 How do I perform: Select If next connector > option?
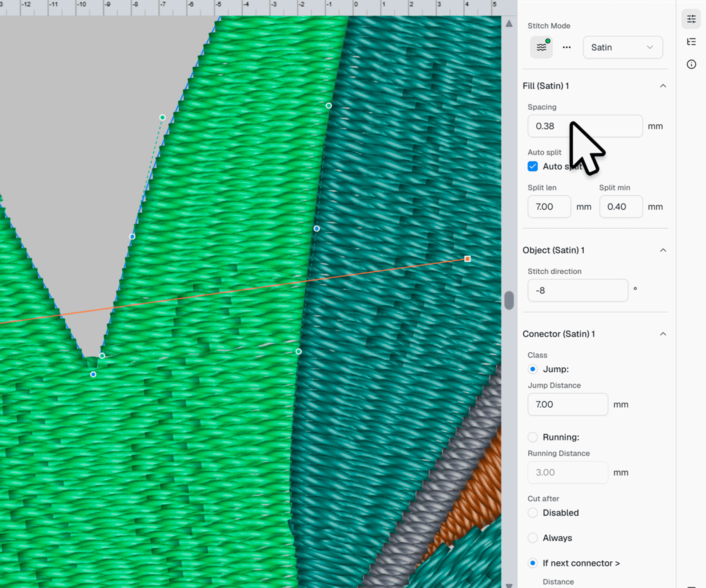[533, 563]
